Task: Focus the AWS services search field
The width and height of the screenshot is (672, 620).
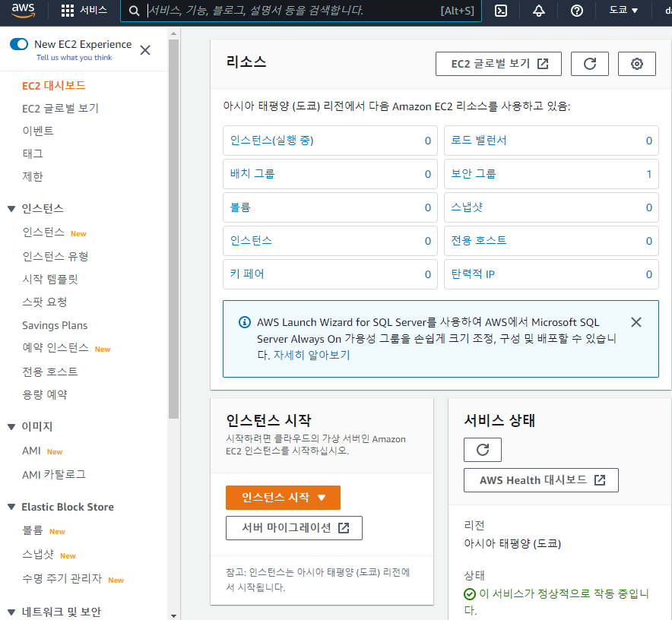Action: (301, 11)
